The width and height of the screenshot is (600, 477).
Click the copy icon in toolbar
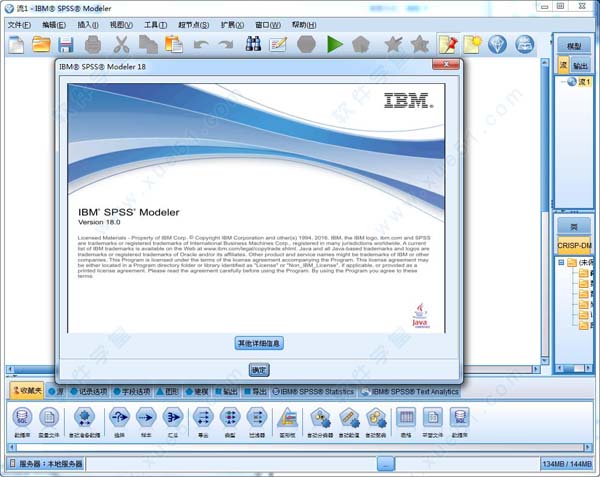coord(148,45)
